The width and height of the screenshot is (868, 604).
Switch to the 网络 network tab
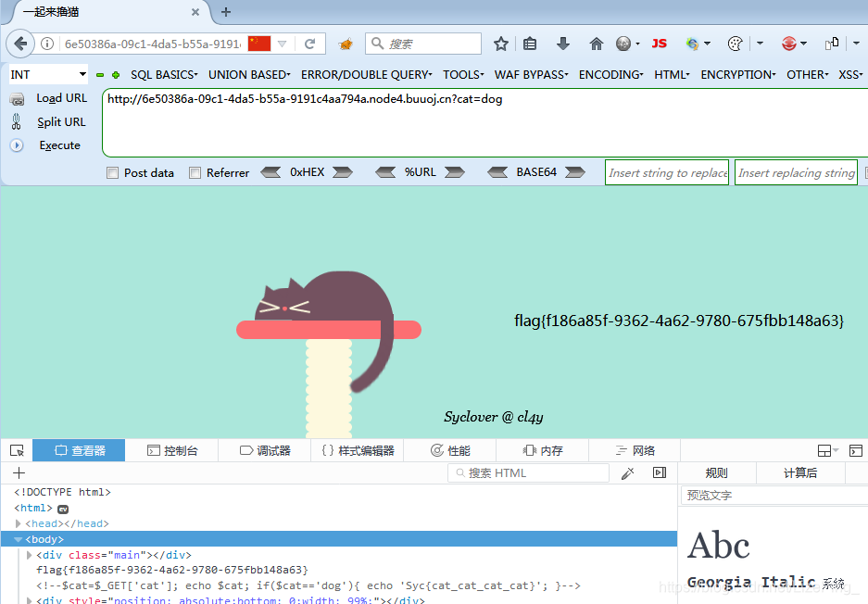(635, 450)
